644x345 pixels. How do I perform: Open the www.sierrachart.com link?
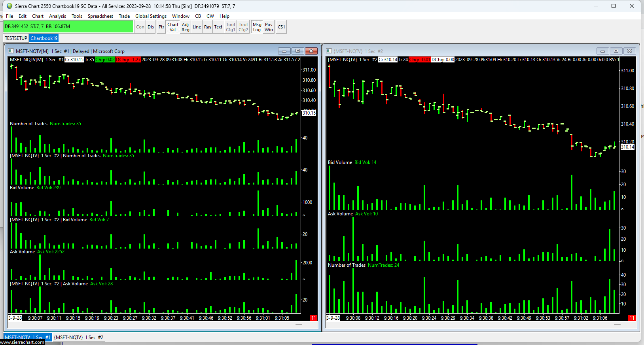tap(22, 342)
